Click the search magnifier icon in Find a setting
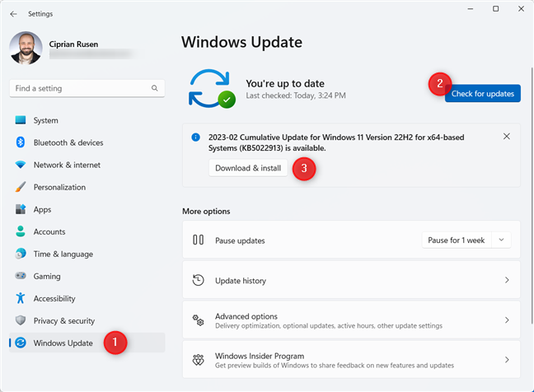534x392 pixels. [155, 88]
